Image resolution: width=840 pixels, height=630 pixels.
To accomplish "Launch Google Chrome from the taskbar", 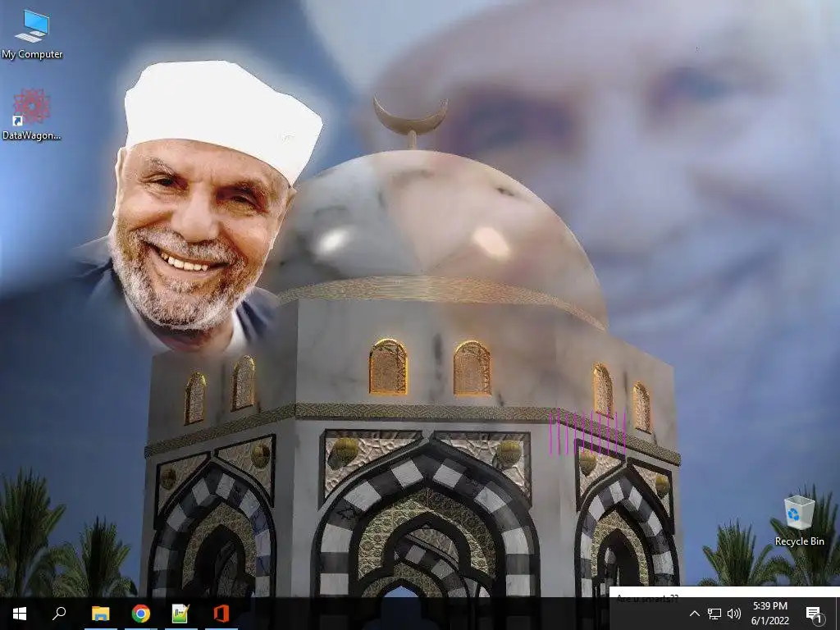I will (x=141, y=614).
